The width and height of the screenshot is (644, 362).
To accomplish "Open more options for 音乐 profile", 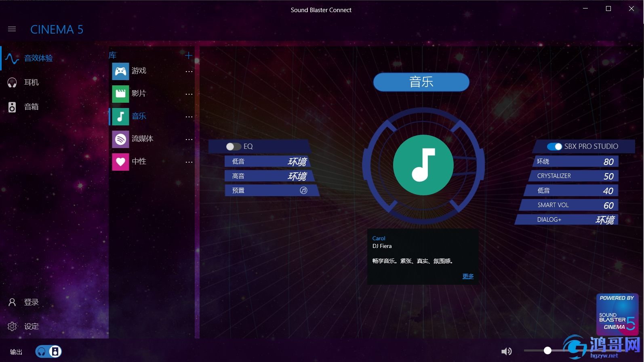I will click(x=189, y=117).
